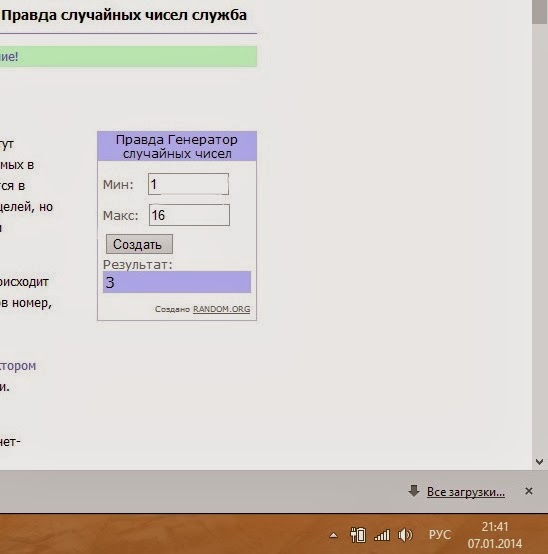Focus the Мин input field

tap(188, 184)
